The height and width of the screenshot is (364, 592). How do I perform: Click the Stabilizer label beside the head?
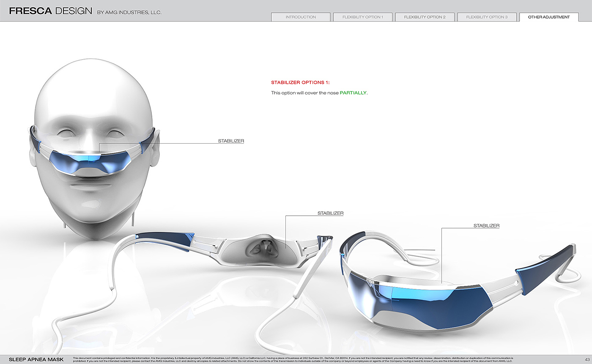231,141
